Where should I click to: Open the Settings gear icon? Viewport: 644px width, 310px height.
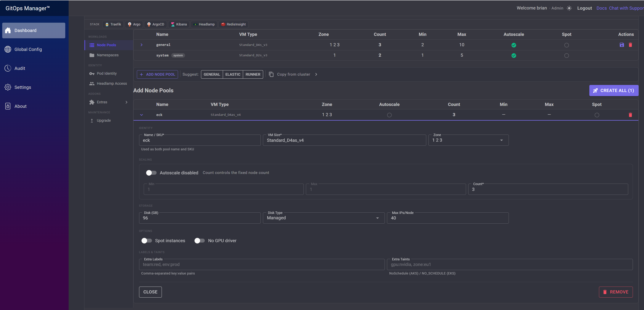pos(8,87)
